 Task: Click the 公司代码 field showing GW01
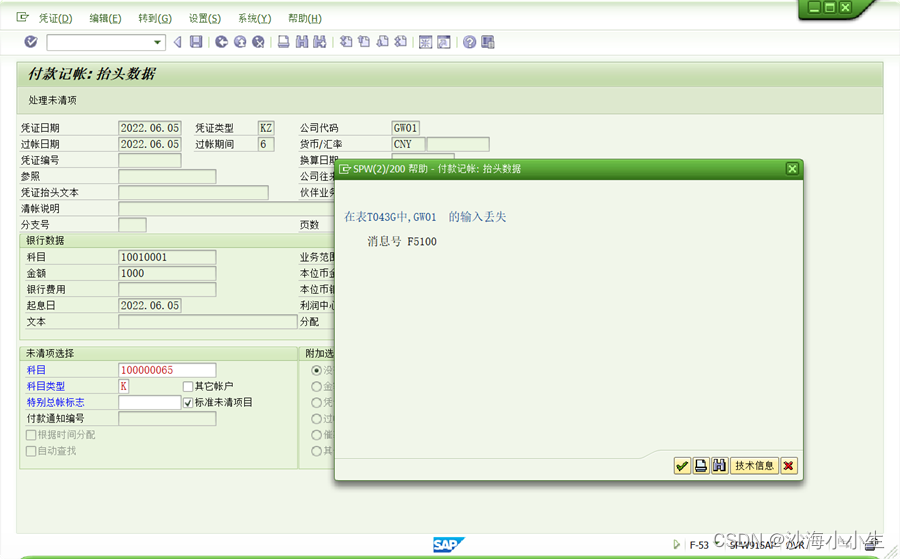405,128
